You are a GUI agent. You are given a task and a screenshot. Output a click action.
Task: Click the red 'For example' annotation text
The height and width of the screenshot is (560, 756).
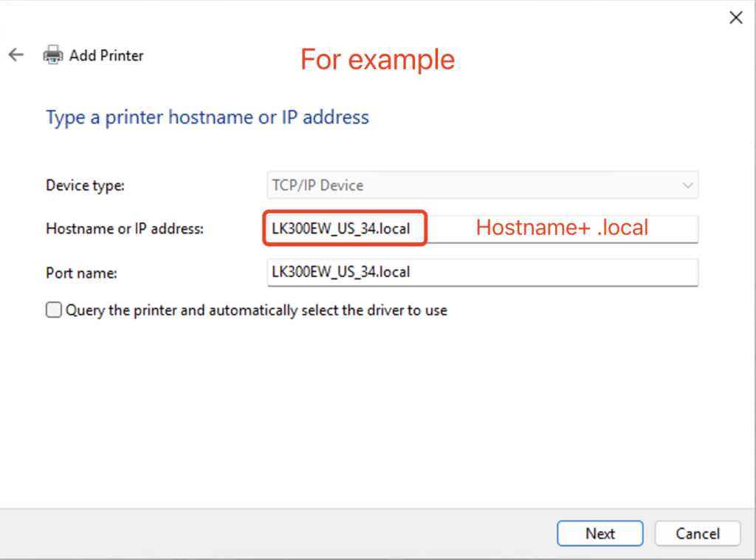pos(377,59)
